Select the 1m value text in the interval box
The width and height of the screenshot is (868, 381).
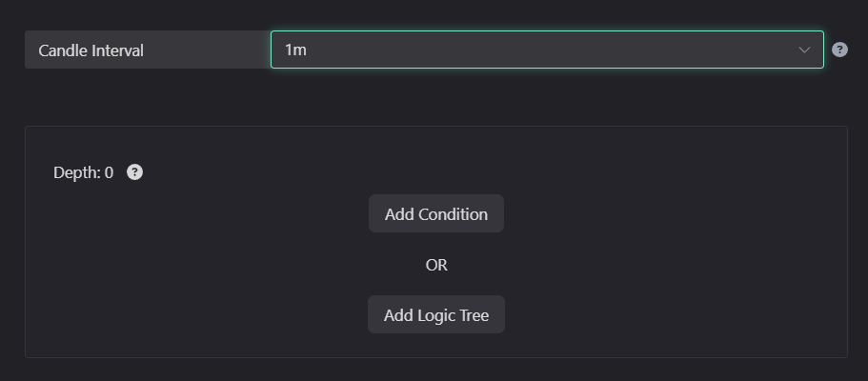click(x=295, y=50)
